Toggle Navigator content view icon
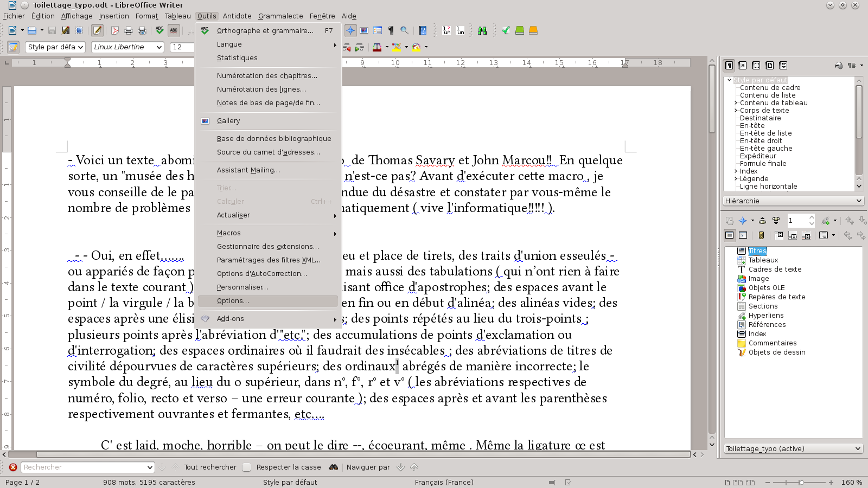This screenshot has width=868, height=488. 743,235
